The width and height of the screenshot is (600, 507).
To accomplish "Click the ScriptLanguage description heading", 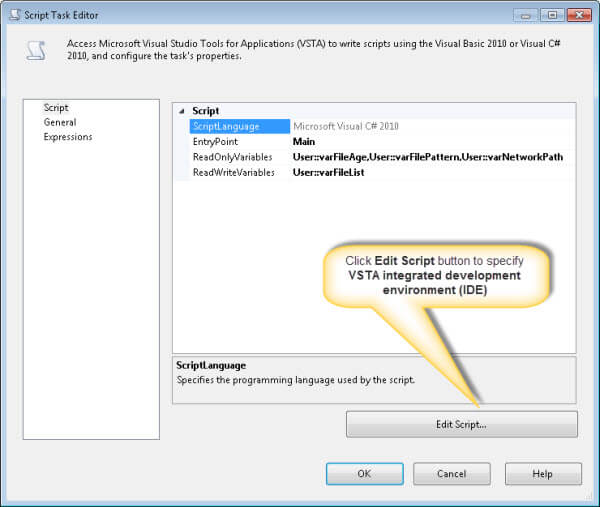I will [x=211, y=365].
